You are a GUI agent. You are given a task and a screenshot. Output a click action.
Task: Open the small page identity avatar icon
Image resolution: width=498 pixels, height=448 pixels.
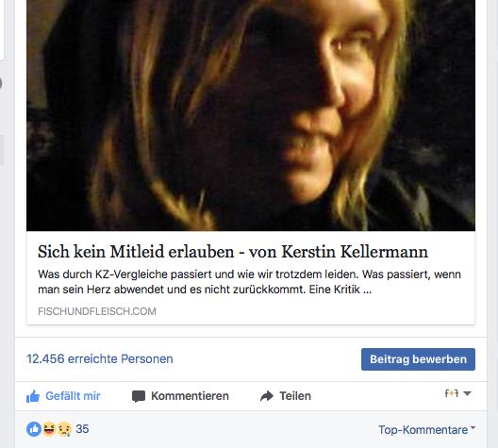tap(452, 393)
